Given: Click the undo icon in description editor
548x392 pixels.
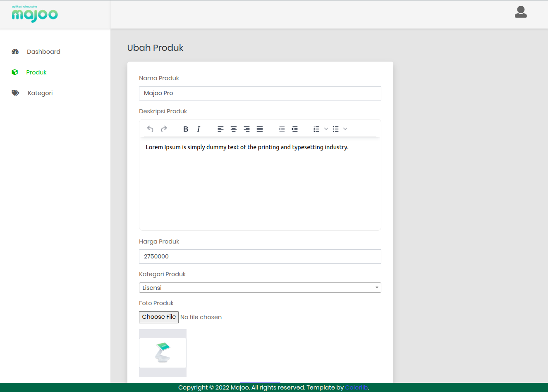Looking at the screenshot, I should (x=150, y=129).
